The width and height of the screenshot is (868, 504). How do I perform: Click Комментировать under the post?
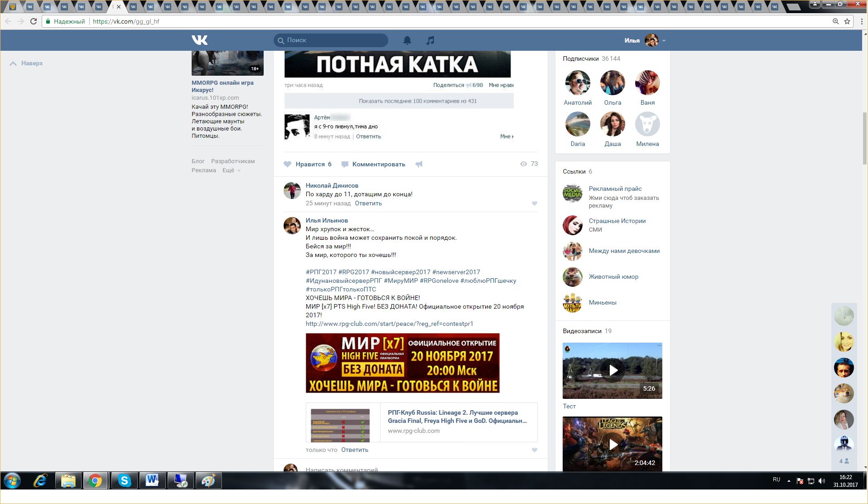(374, 164)
